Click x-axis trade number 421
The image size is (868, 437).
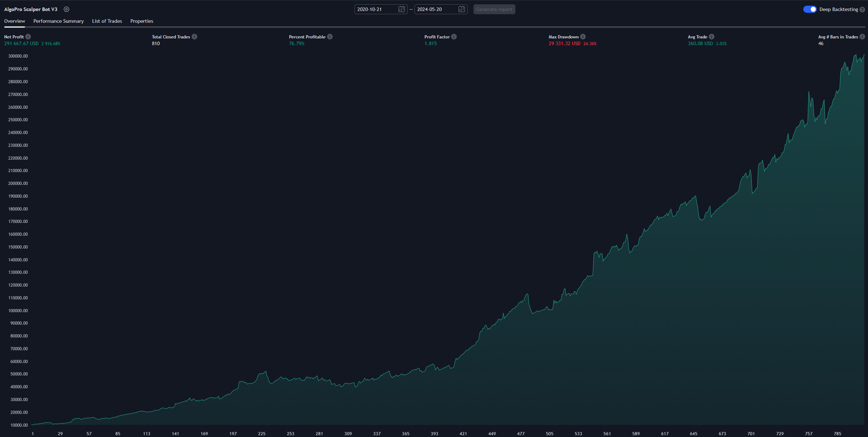(x=463, y=434)
